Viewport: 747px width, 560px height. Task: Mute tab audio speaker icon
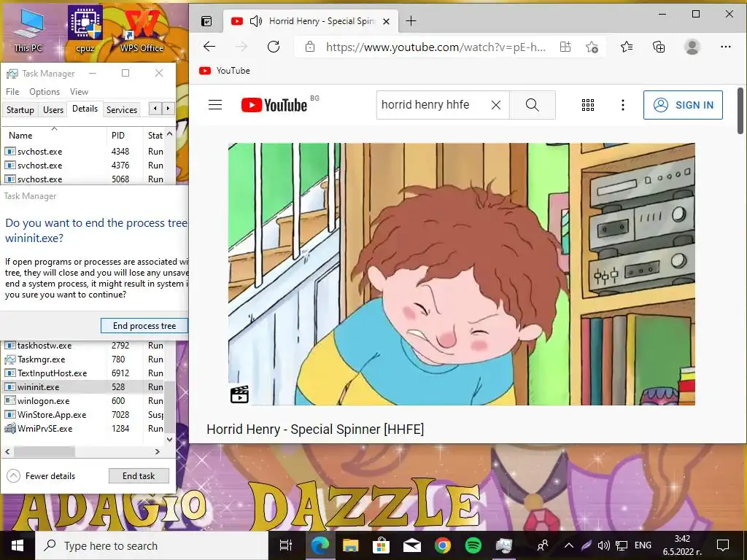(x=256, y=21)
